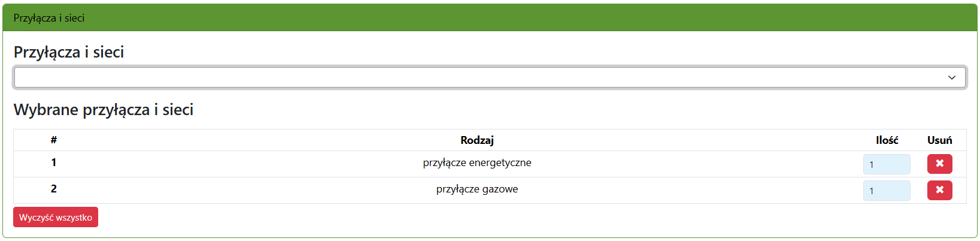Click the green panel header title
This screenshot has height=241, width=980.
coord(49,18)
